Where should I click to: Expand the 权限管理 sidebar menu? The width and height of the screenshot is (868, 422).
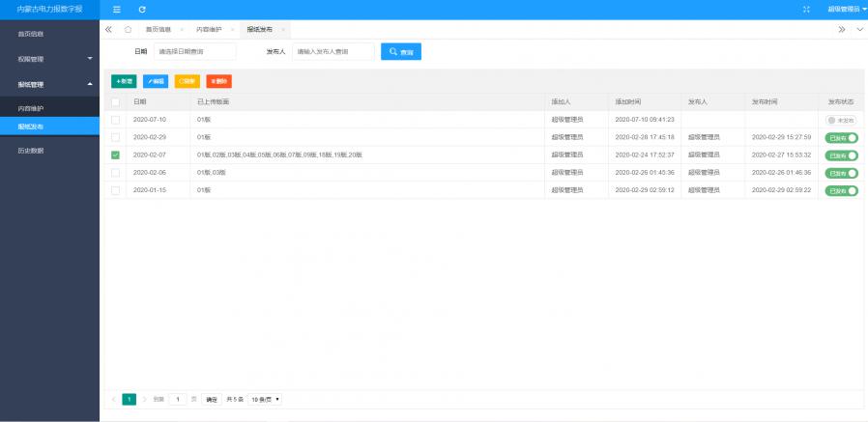(48, 59)
